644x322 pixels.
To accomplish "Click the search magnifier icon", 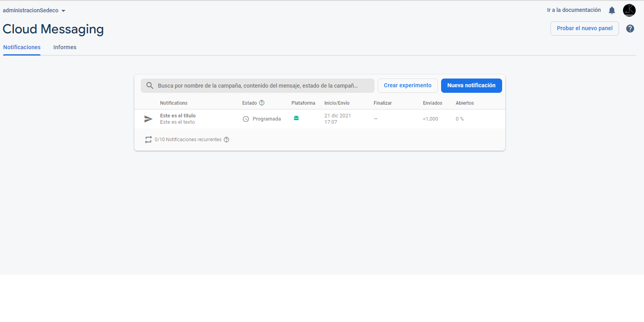I will (x=150, y=86).
